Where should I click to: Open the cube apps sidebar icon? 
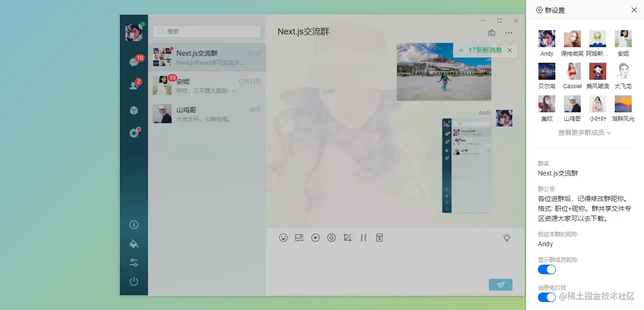[134, 110]
